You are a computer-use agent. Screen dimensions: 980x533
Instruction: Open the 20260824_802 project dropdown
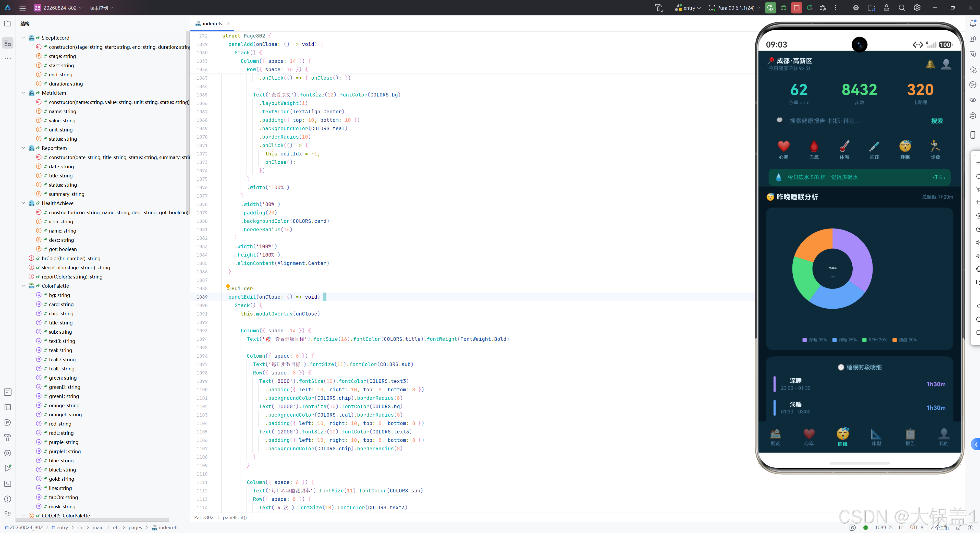[58, 8]
